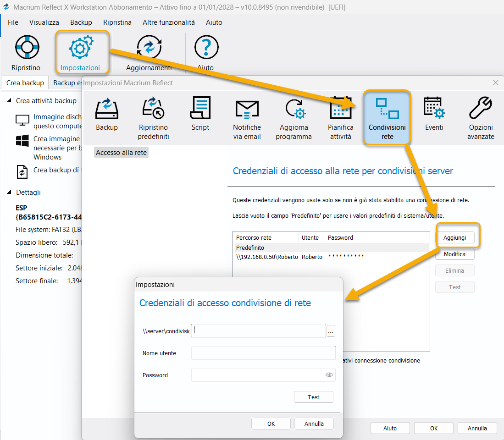
Task: Click Elimina credentials button
Action: pyautogui.click(x=454, y=270)
